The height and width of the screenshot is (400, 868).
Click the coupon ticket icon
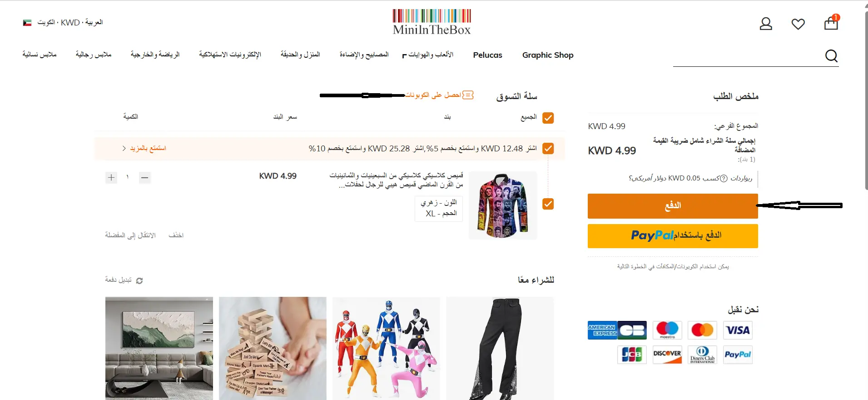point(468,95)
